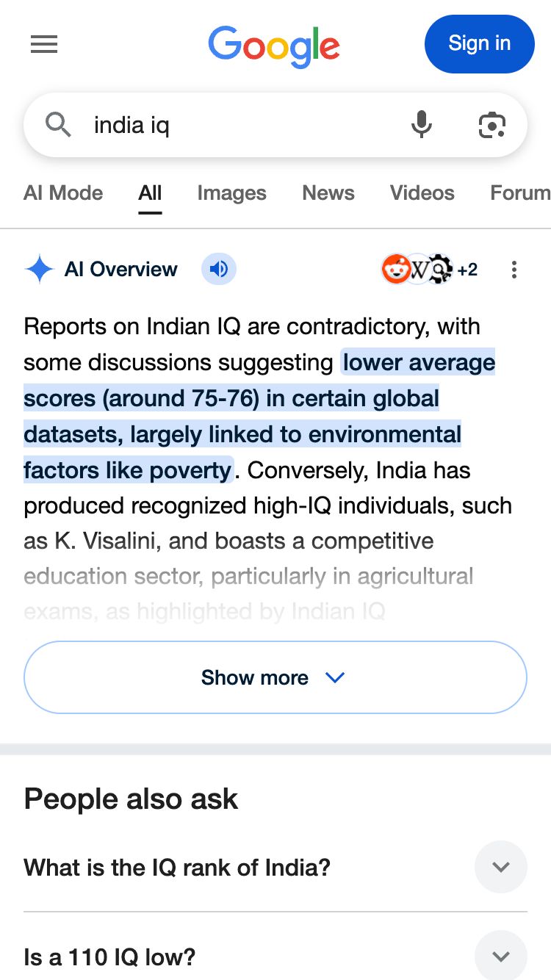This screenshot has height=980, width=551.
Task: Click the search magnifier icon
Action: click(58, 125)
